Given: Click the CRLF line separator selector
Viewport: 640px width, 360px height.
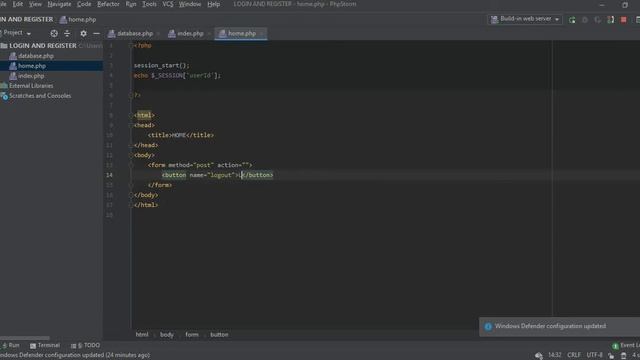Looking at the screenshot, I should coord(573,355).
